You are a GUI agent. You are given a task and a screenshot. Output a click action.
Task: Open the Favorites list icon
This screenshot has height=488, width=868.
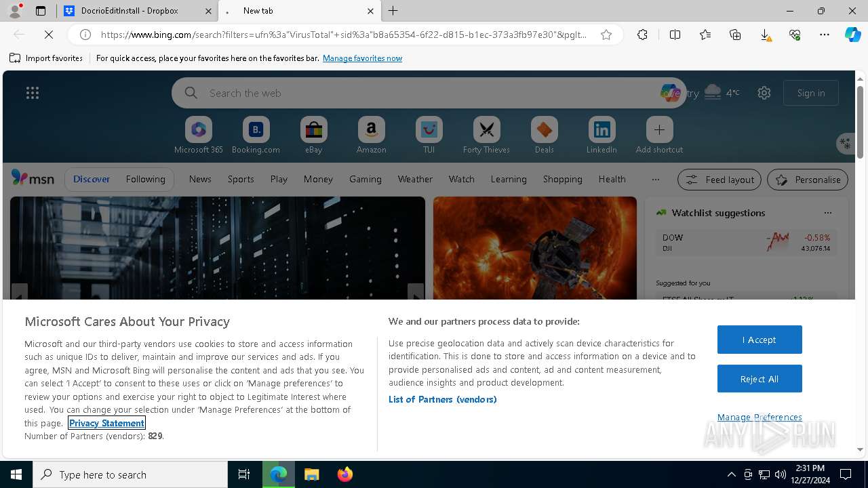click(705, 35)
